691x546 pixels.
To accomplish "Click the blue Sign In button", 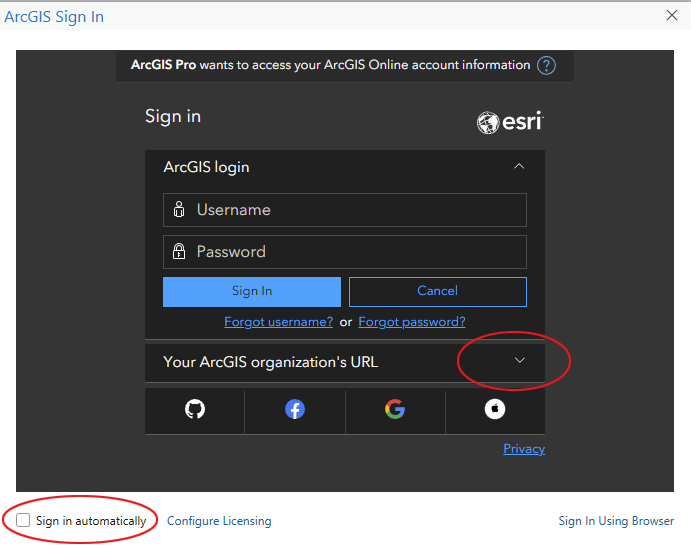I will (252, 291).
